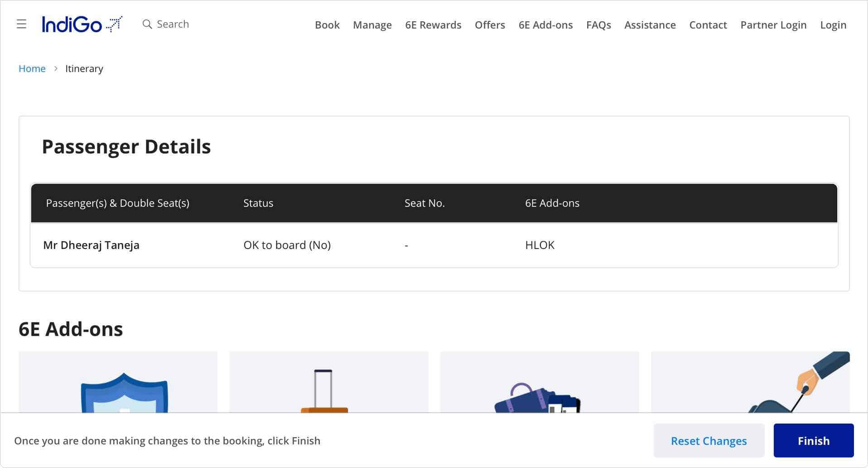
Task: Select 6E Rewards in the navigation
Action: click(433, 25)
